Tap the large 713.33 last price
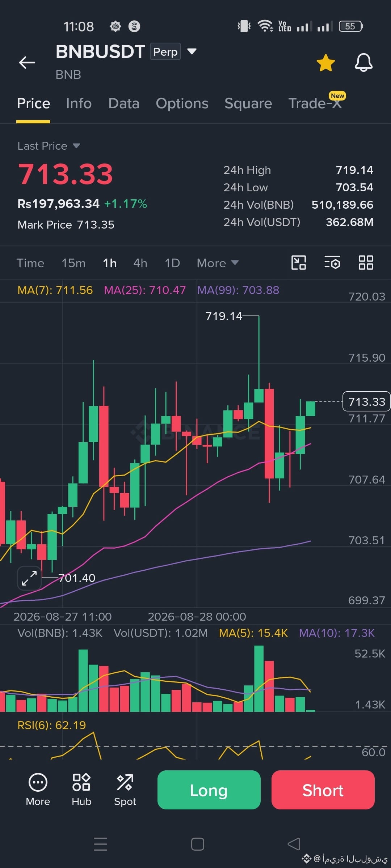This screenshot has width=391, height=868. 66,174
